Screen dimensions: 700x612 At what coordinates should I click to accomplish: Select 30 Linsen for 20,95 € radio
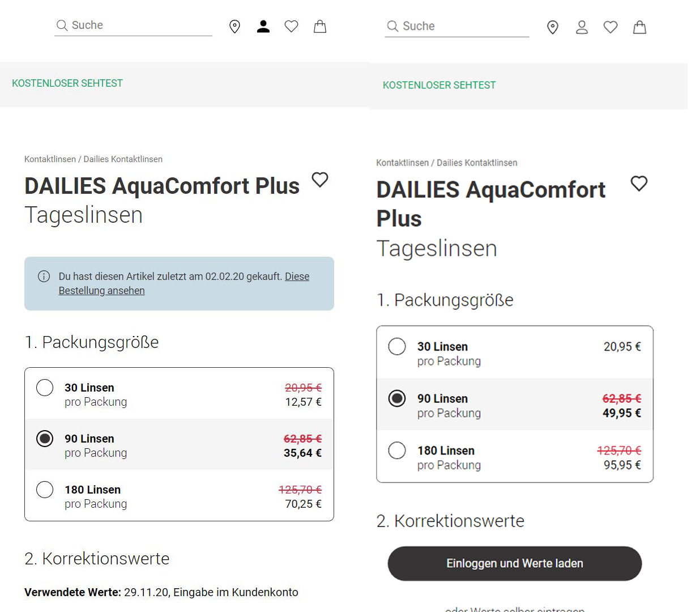397,346
